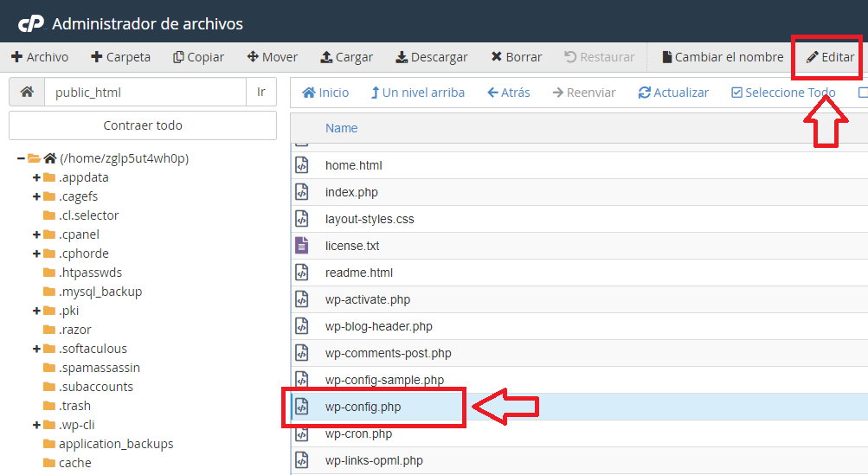Select the home.html file name
The image size is (868, 475).
click(x=354, y=165)
